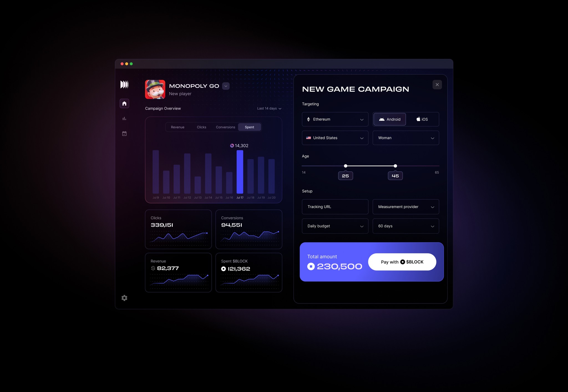Screen dimensions: 568x392
Task: Select the iOS platform icon
Action: [417, 119]
